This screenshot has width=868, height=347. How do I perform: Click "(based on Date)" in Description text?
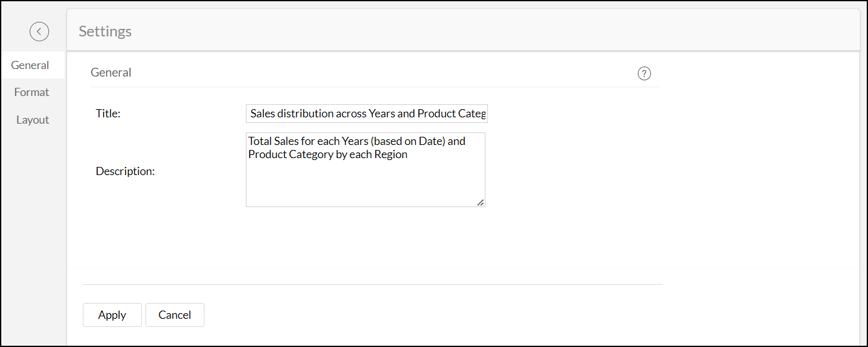408,141
